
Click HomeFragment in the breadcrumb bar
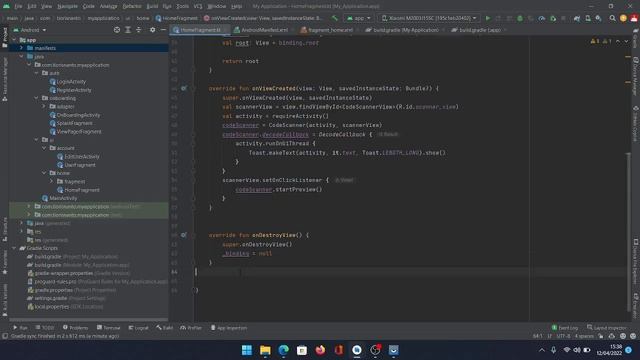(176, 18)
